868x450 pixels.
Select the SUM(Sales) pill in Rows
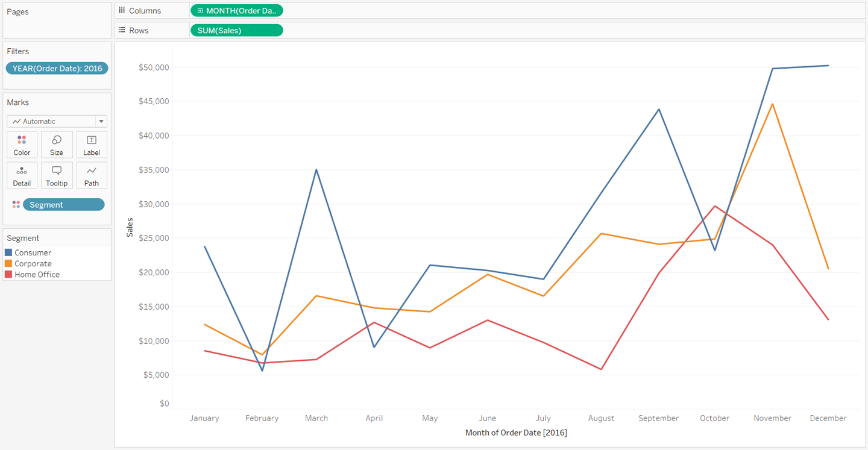[236, 30]
